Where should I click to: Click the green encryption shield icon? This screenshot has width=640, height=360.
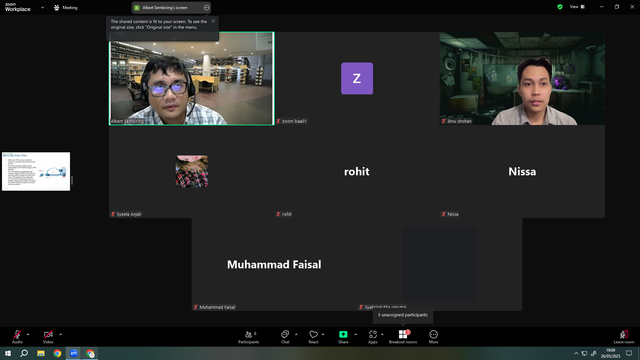pyautogui.click(x=560, y=7)
